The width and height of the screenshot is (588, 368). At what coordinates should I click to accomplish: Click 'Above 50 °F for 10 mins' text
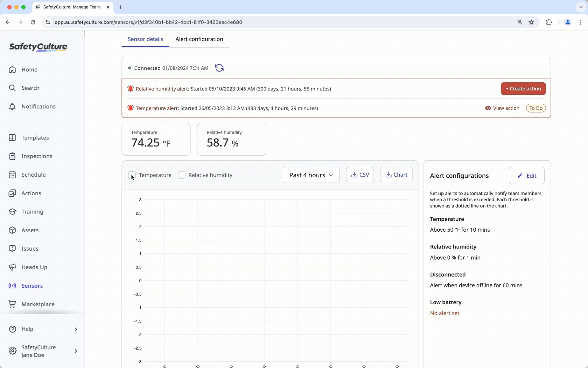[x=460, y=230]
